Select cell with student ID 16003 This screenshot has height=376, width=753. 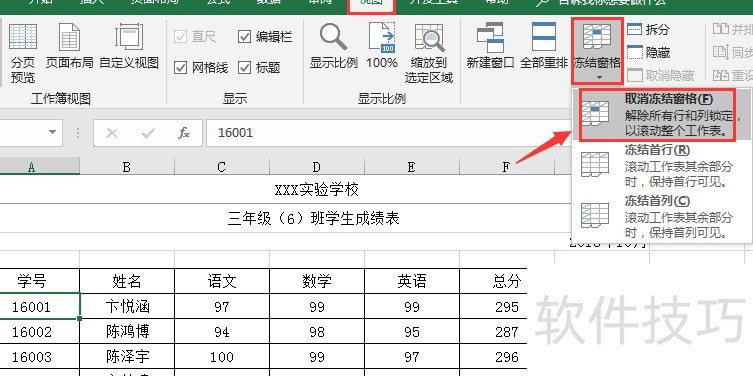[x=40, y=356]
